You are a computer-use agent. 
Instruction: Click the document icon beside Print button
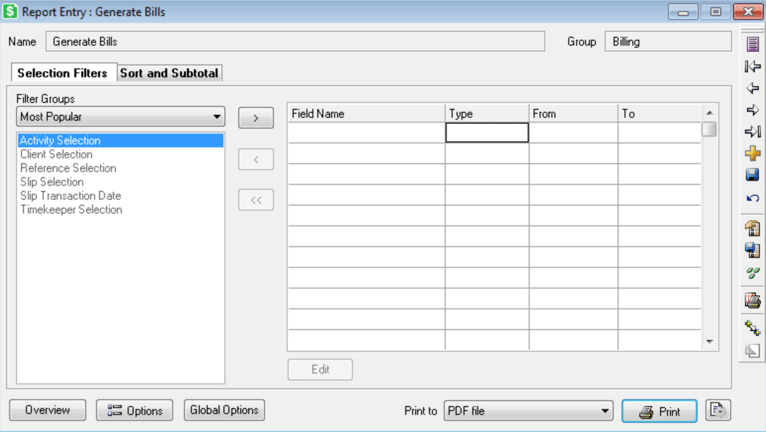coord(716,411)
